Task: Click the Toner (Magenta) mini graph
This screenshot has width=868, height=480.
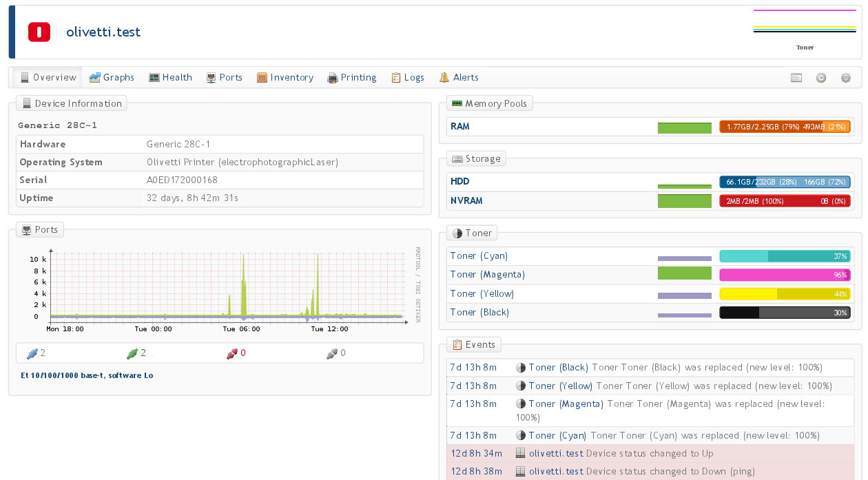Action: 684,273
